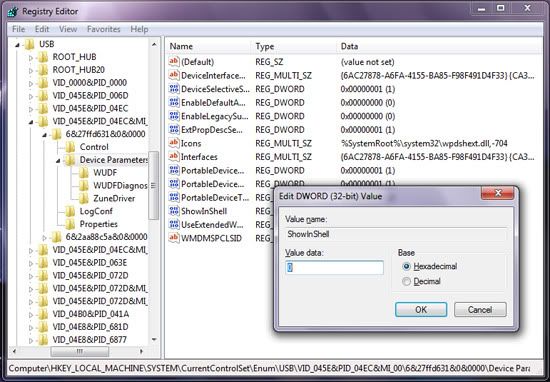Click the Icons value icon
The height and width of the screenshot is (382, 550).
pos(174,143)
